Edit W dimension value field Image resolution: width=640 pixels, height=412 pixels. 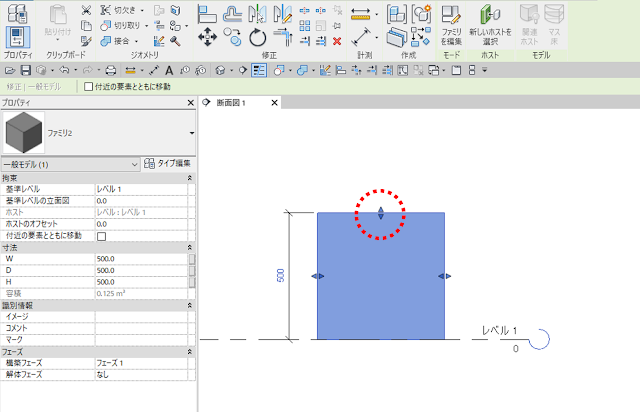(x=141, y=259)
